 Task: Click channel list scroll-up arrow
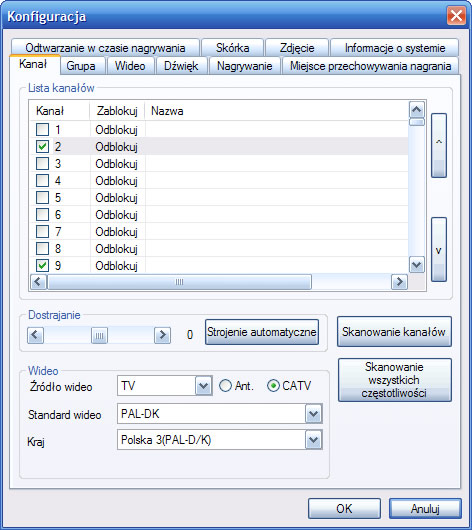pos(417,110)
